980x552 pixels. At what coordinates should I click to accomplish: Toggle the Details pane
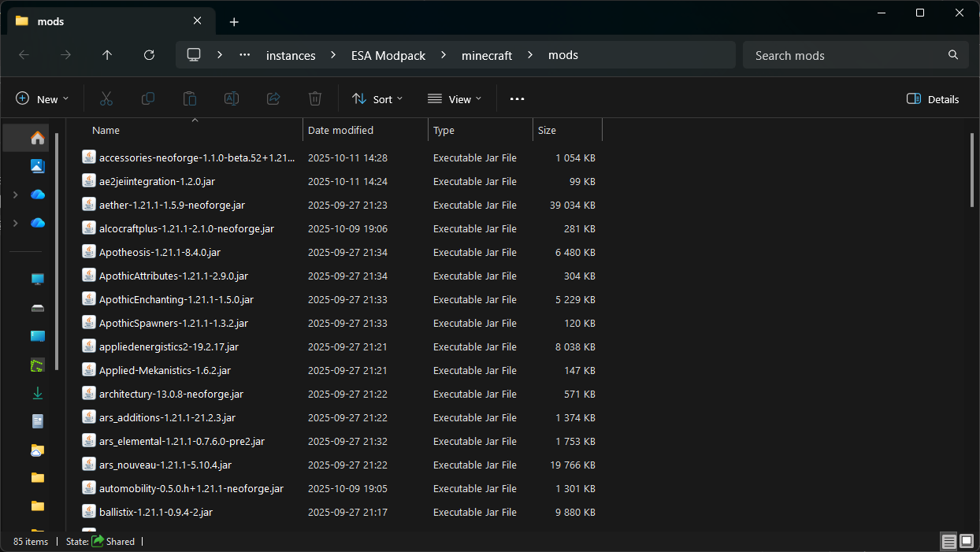[933, 99]
